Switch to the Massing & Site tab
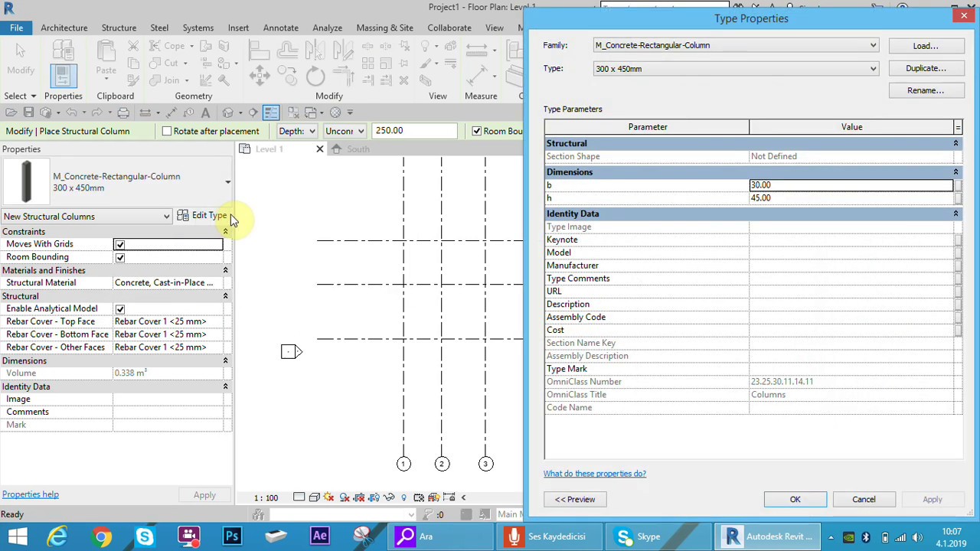This screenshot has height=551, width=980. (x=384, y=28)
